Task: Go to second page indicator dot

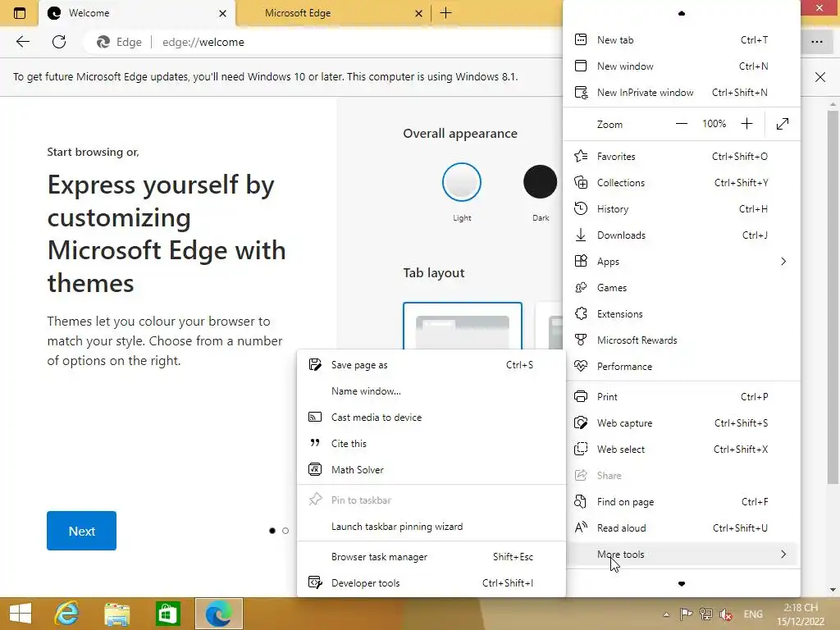Action: point(285,531)
